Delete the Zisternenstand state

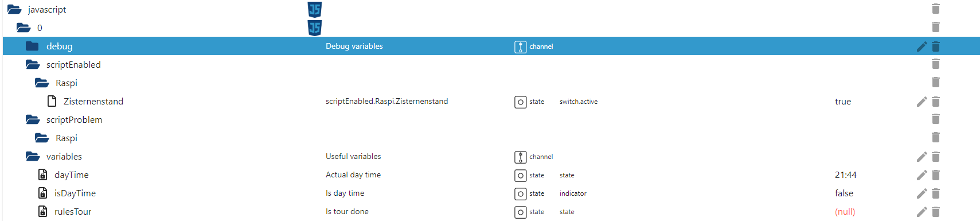(x=936, y=102)
